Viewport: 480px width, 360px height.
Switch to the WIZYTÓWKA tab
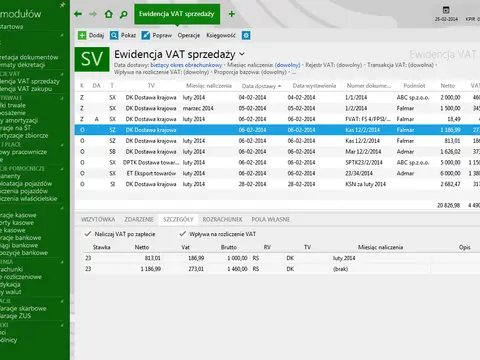98,219
